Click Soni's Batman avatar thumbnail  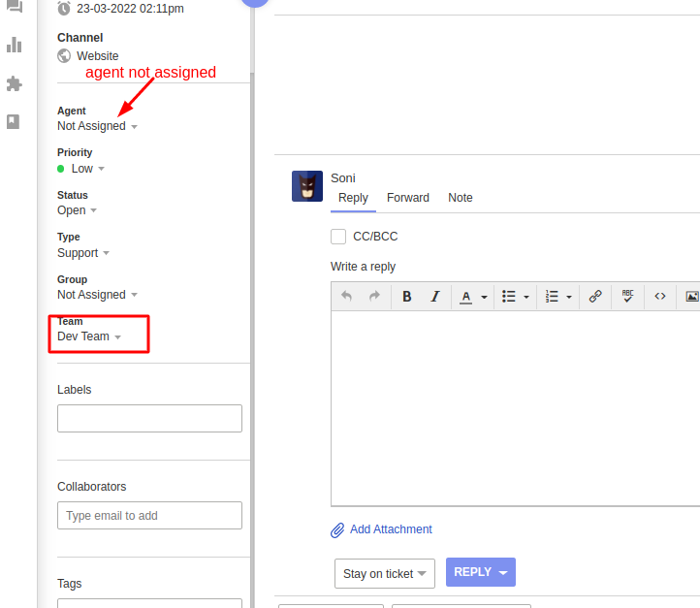pos(307,186)
